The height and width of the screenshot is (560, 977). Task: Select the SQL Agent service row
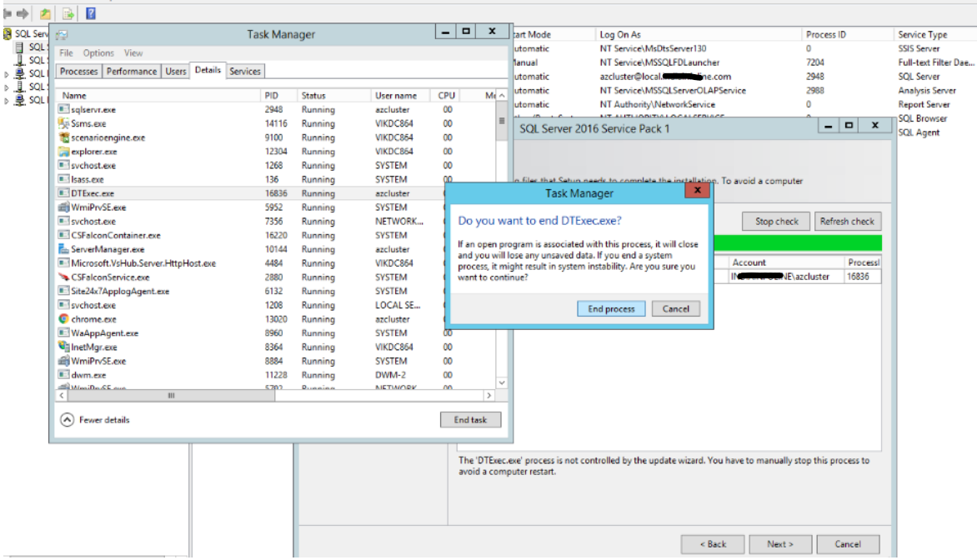[936, 132]
